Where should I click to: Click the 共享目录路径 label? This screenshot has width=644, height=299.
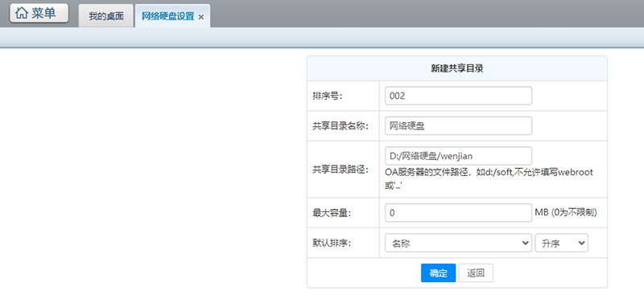(341, 170)
